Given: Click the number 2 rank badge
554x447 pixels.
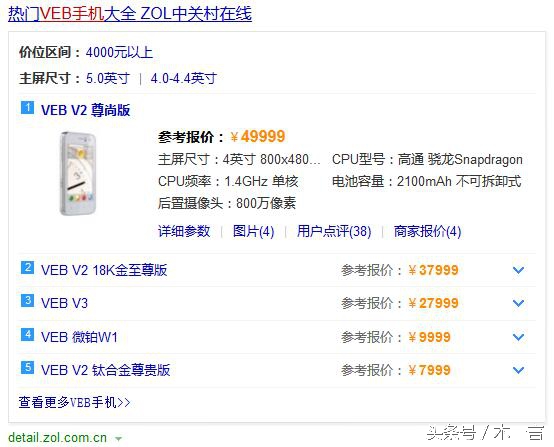Looking at the screenshot, I should tap(28, 267).
